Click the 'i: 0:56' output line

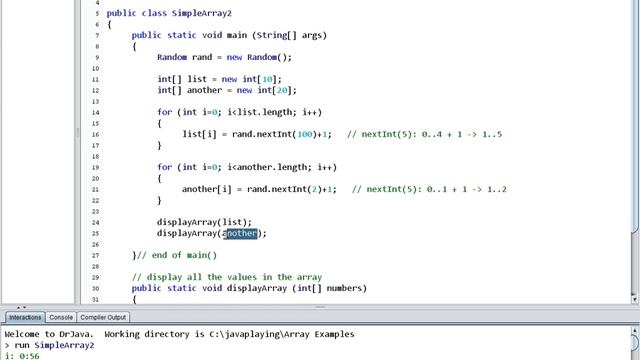coord(22,356)
